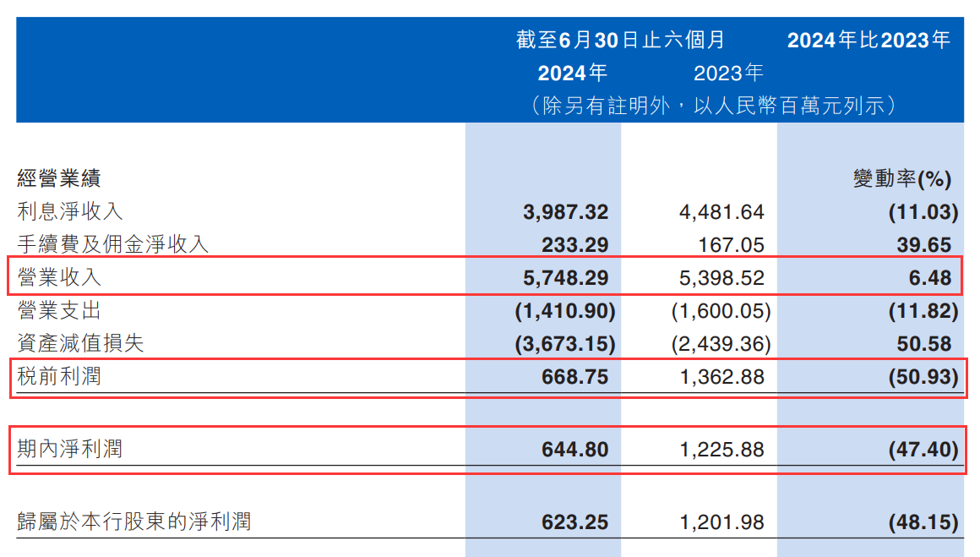Click the 變動率(%) column heading
This screenshot has height=557, width=980.
pyautogui.click(x=902, y=179)
